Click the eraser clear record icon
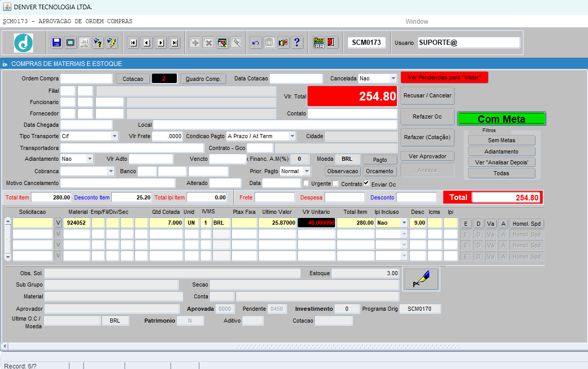The width and height of the screenshot is (588, 369). coord(236,42)
